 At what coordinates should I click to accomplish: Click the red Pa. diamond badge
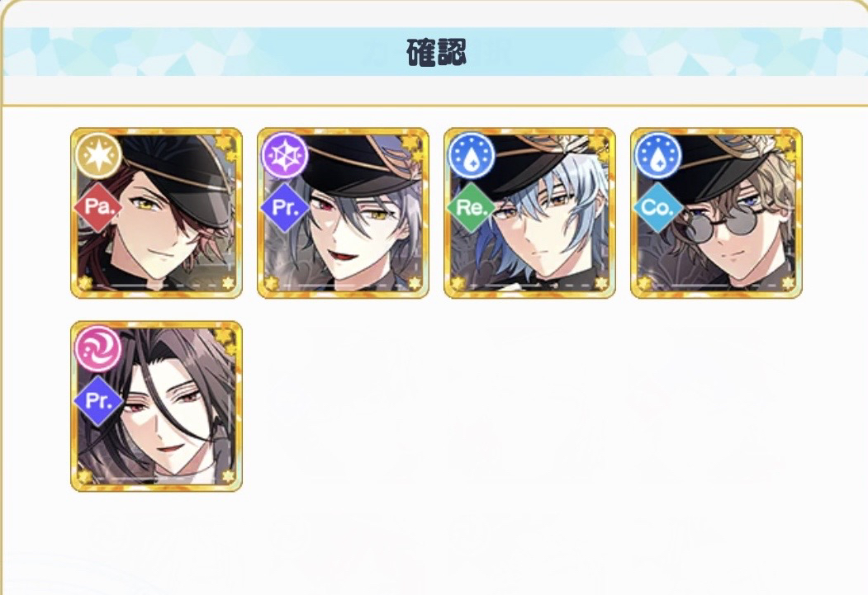pos(98,207)
